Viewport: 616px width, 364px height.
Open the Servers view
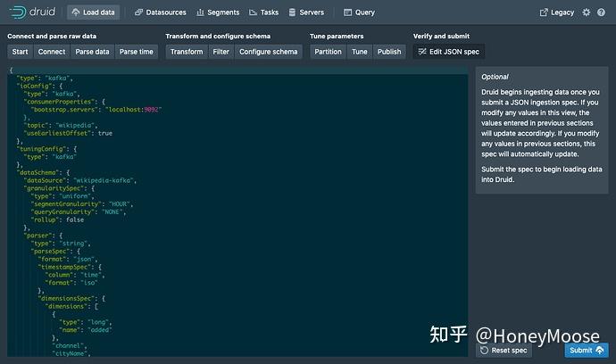point(306,12)
